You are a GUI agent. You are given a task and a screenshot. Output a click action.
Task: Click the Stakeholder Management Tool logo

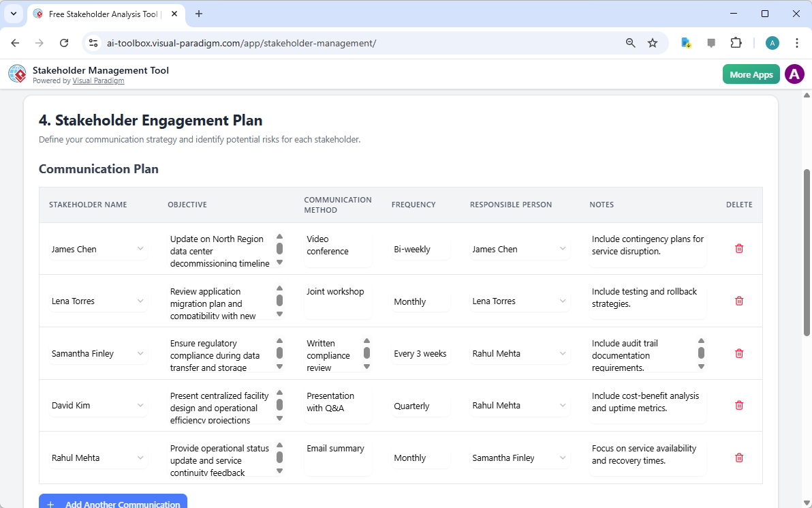tap(17, 74)
